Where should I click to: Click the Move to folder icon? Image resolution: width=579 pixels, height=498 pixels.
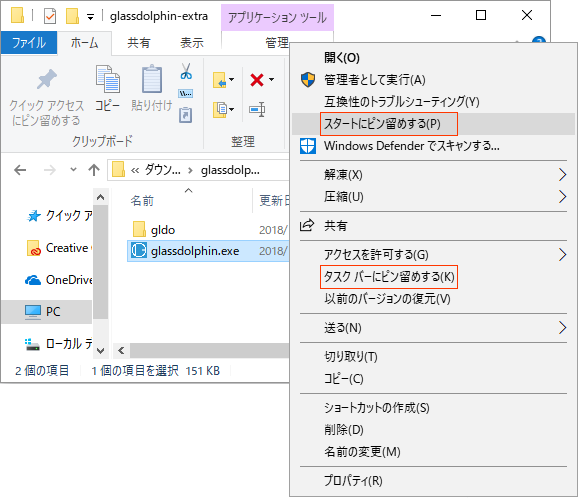220,80
